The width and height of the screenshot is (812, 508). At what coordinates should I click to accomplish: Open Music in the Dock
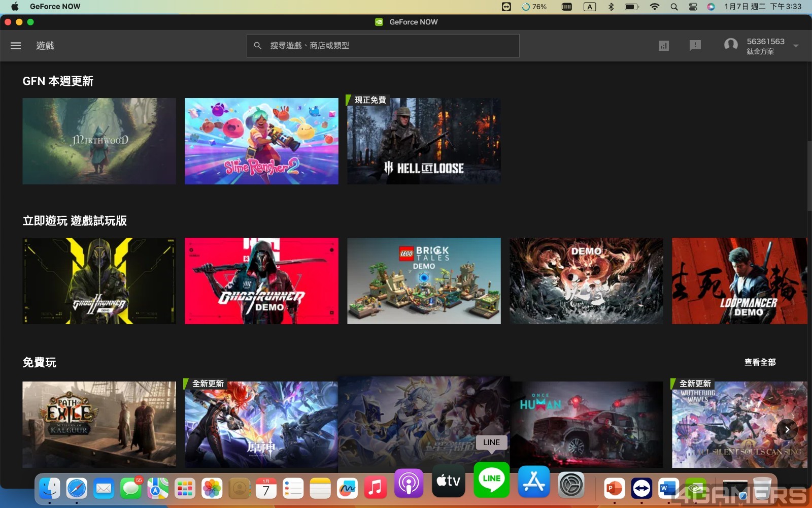point(375,488)
